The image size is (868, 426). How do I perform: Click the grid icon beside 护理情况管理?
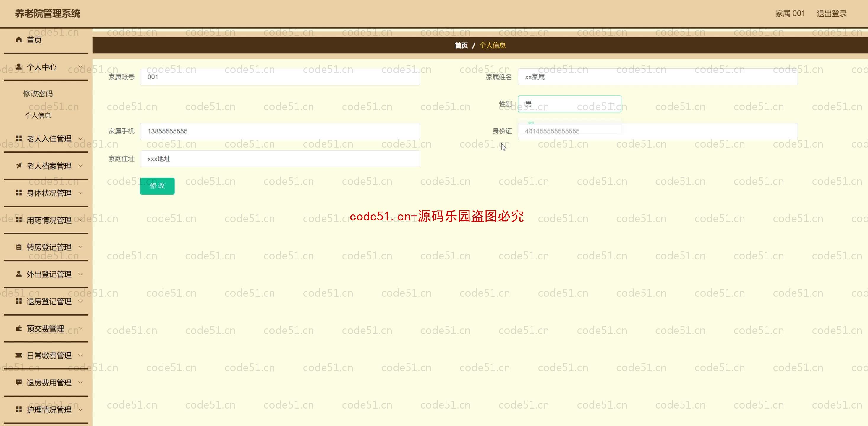pyautogui.click(x=19, y=409)
